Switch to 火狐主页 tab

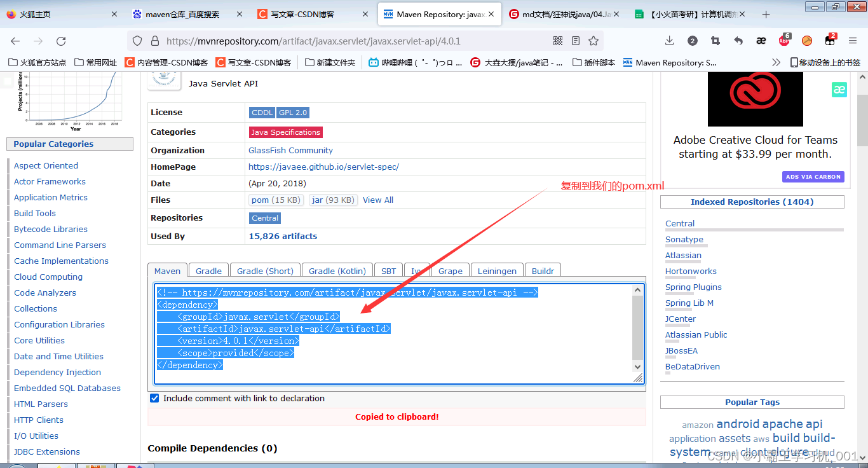click(61, 14)
